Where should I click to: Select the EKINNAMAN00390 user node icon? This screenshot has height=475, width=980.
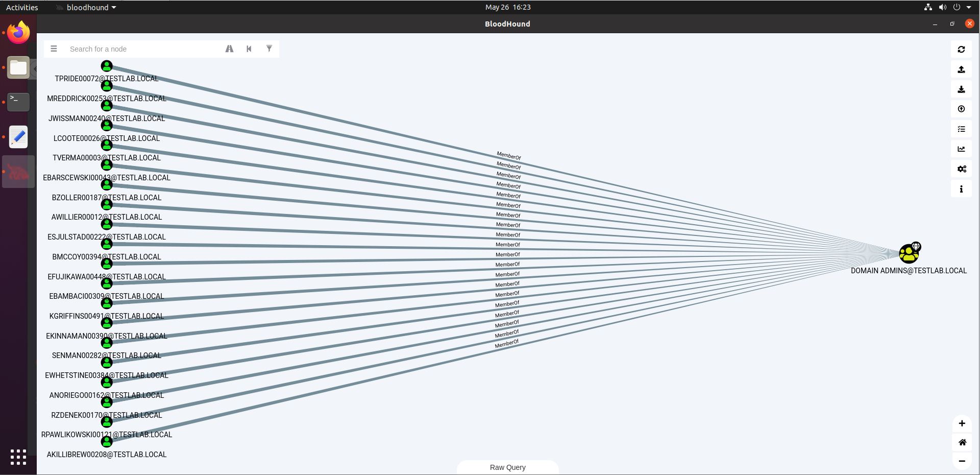[107, 323]
